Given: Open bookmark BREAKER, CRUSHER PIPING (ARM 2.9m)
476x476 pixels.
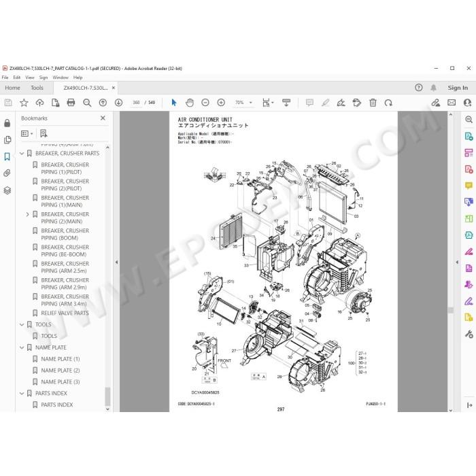Looking at the screenshot, I should 65,284.
